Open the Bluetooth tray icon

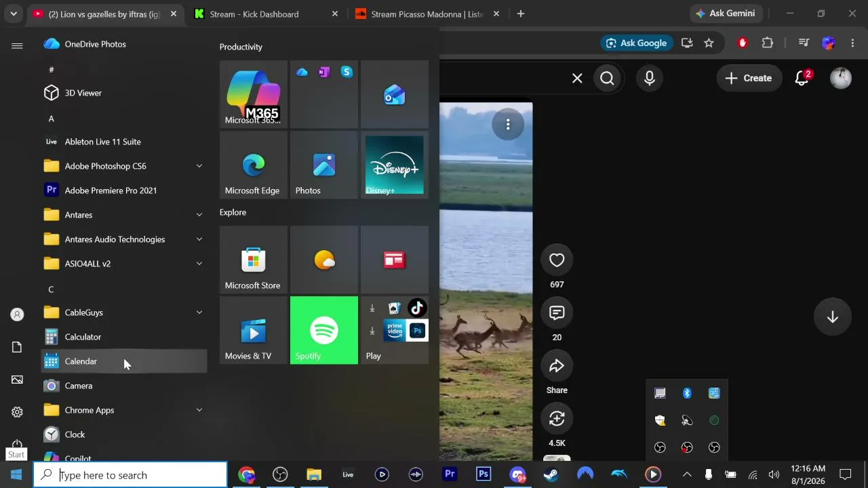tap(687, 393)
